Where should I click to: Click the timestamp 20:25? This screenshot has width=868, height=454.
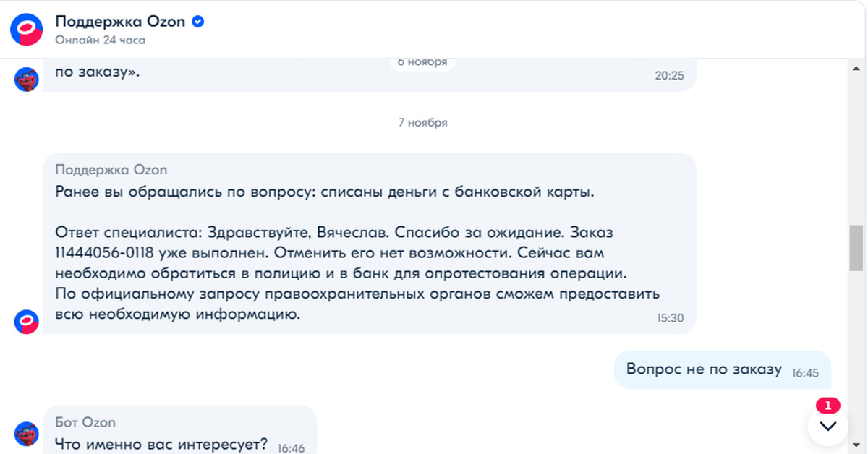(x=670, y=74)
